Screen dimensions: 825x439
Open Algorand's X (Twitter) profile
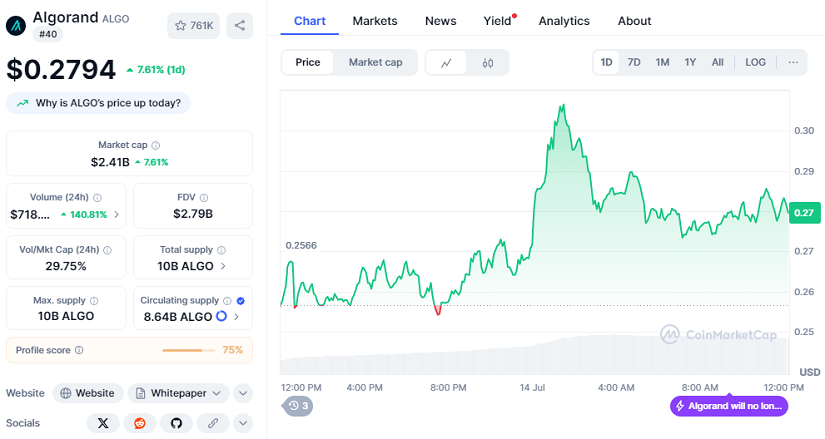(x=103, y=423)
